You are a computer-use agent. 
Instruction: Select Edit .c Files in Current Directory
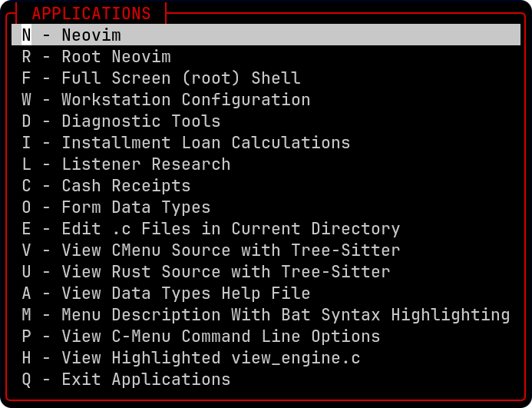[x=230, y=229]
